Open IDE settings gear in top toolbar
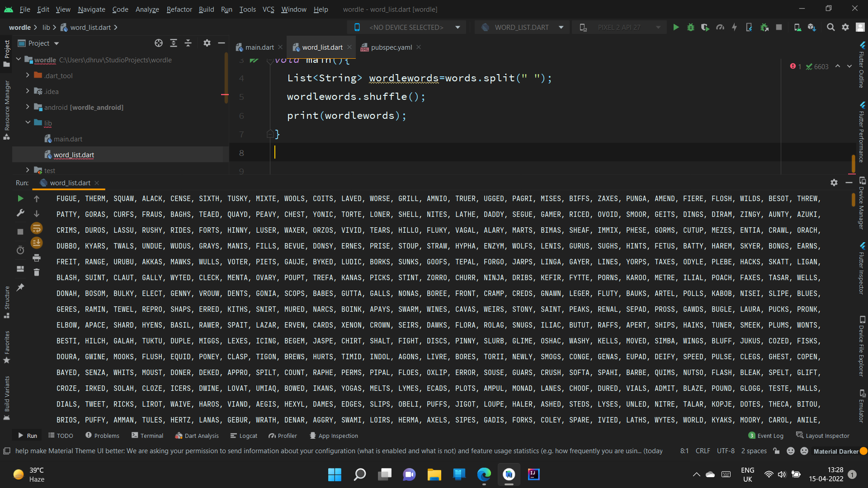This screenshot has height=488, width=868. click(x=845, y=28)
